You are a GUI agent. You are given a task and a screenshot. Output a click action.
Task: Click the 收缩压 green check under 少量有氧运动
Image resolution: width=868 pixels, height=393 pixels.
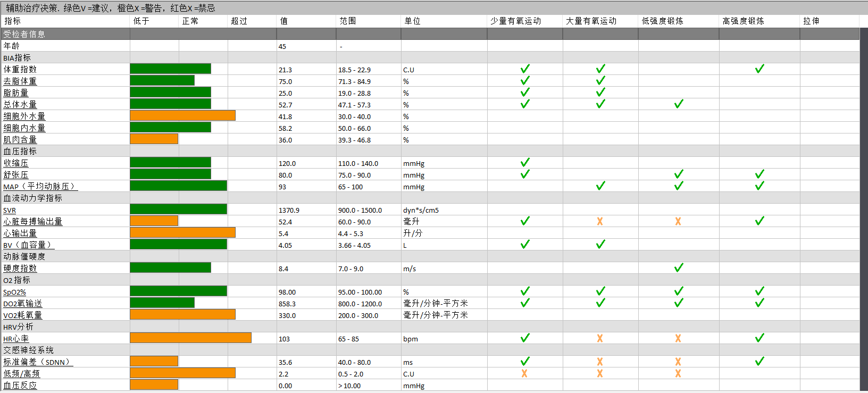(525, 163)
